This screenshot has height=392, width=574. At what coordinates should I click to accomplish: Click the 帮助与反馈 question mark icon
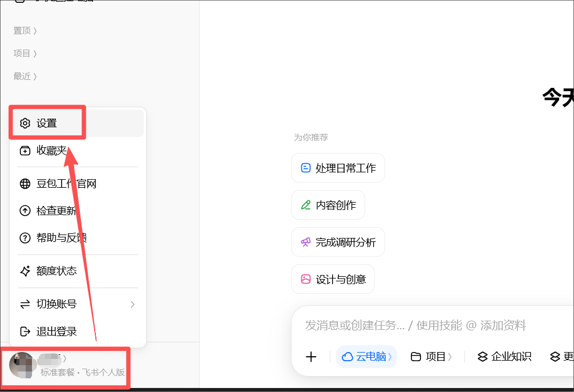click(25, 238)
